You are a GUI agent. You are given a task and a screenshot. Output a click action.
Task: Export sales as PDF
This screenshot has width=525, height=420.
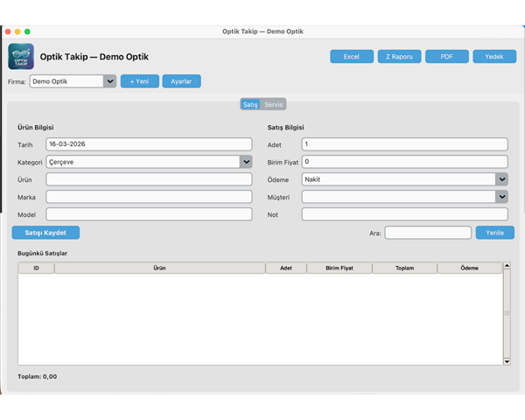coord(447,57)
